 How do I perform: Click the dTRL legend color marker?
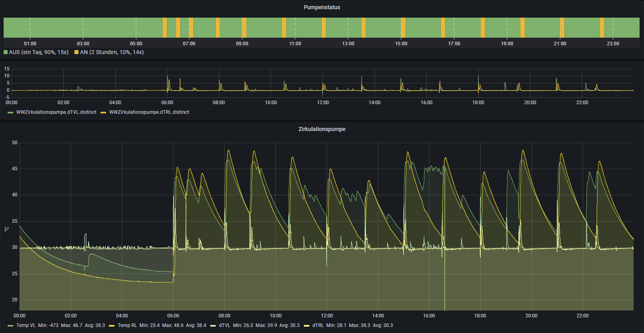click(x=307, y=326)
